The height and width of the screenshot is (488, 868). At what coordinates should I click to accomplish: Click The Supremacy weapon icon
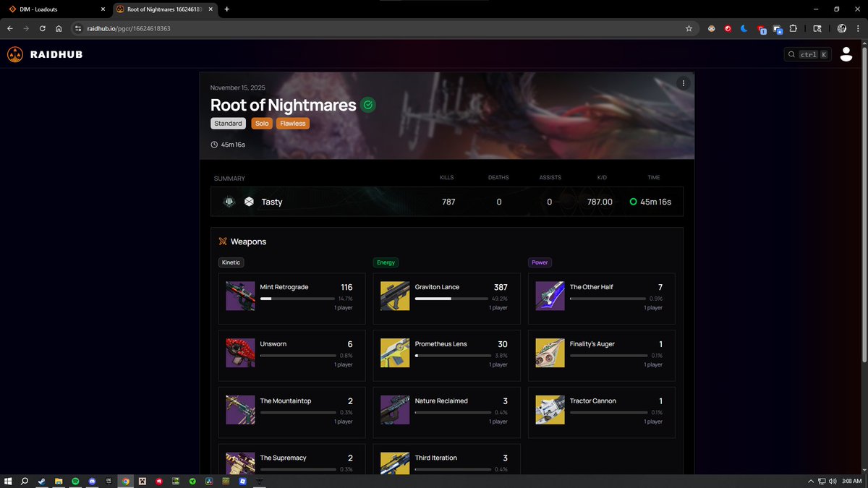(x=240, y=463)
